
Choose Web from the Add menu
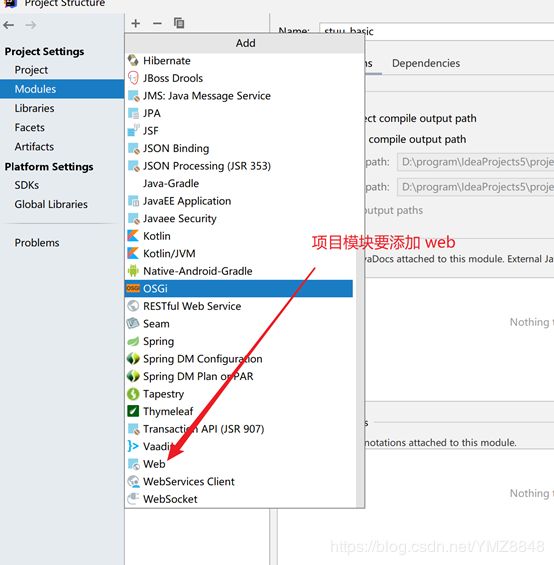click(x=239, y=464)
